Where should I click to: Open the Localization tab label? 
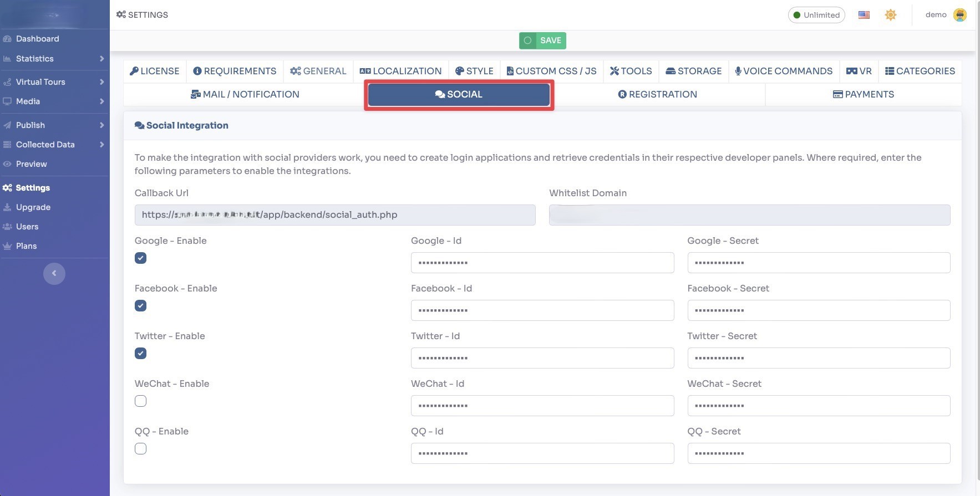click(407, 71)
